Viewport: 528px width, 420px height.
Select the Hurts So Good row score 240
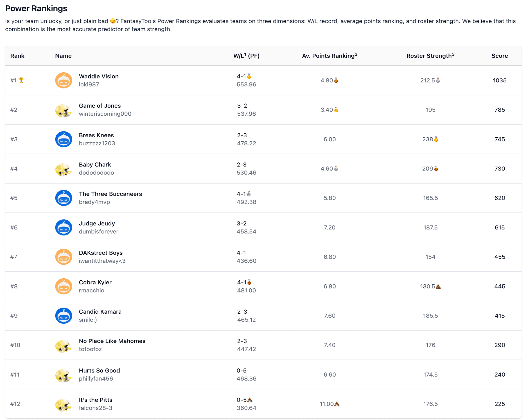point(500,375)
